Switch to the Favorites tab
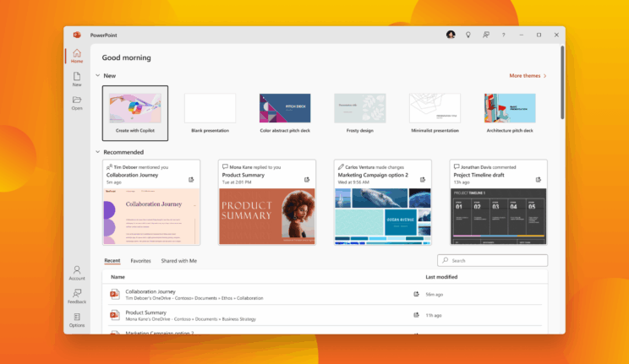The width and height of the screenshot is (629, 364). tap(140, 261)
